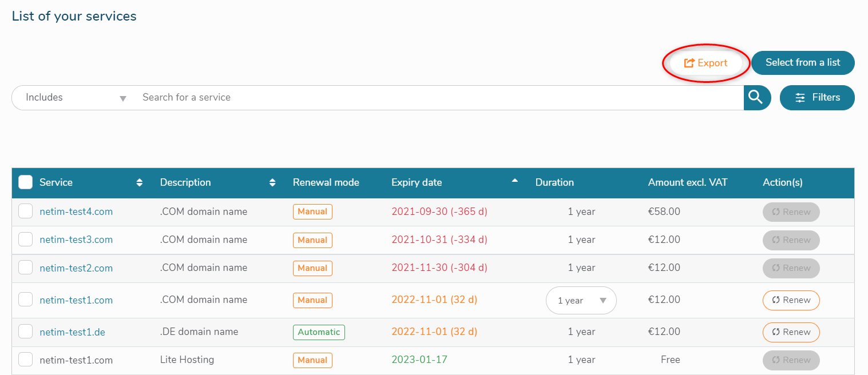
Task: Expand the 1 year duration dropdown
Action: 581,301
